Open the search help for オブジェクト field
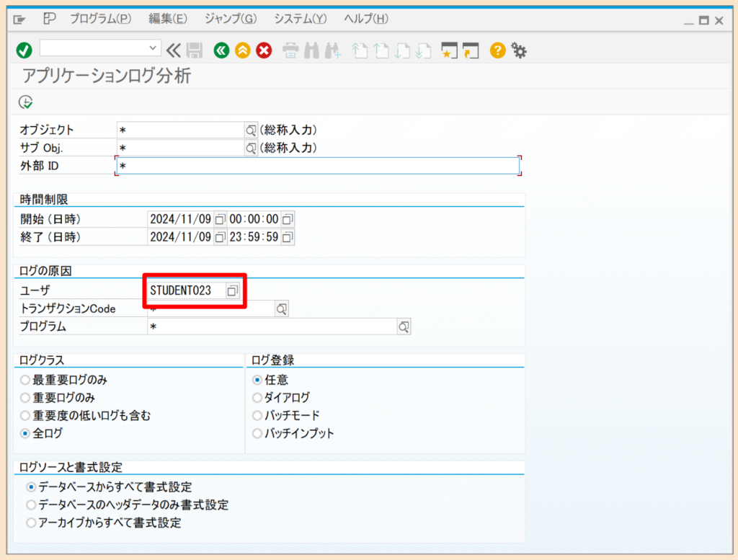Viewport: 738px width, 560px height. pyautogui.click(x=251, y=129)
